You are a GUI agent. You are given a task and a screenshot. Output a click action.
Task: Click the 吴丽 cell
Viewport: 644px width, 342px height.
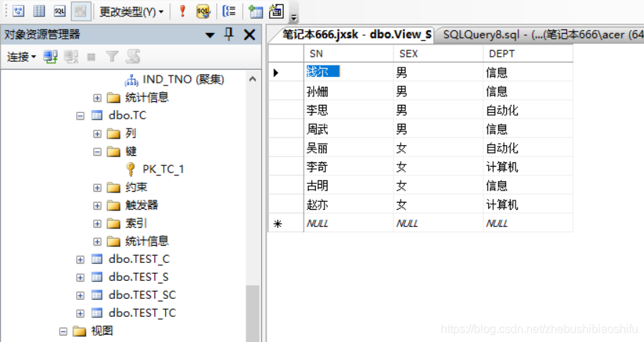pos(348,148)
